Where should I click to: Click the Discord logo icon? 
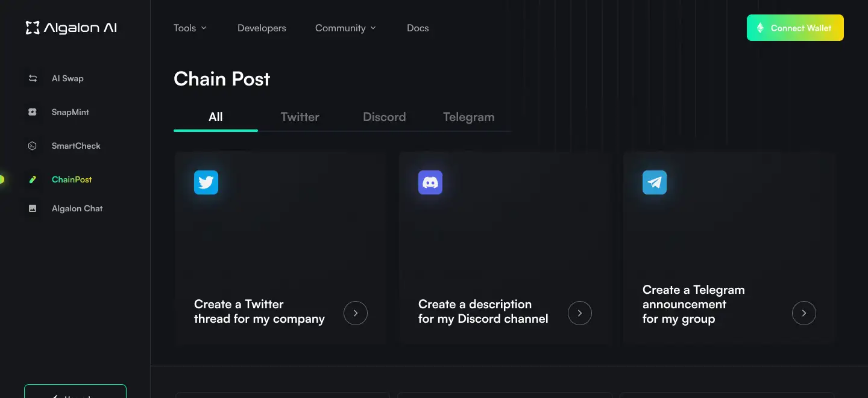pyautogui.click(x=430, y=182)
